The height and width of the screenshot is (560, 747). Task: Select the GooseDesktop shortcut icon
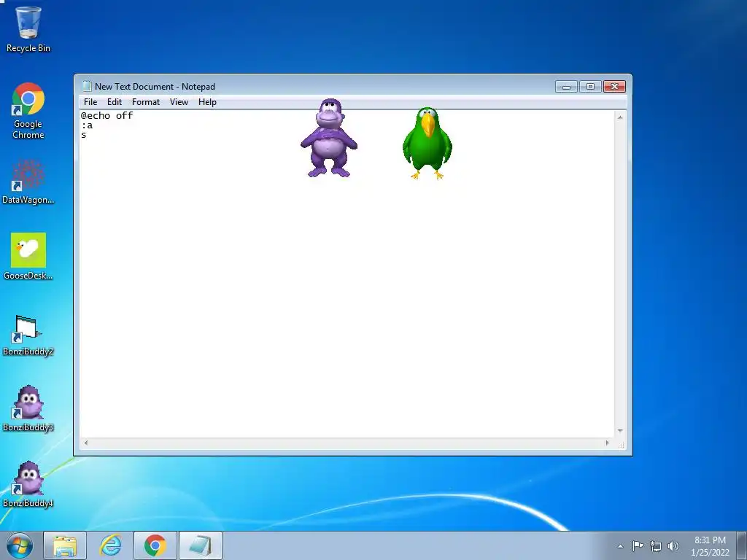point(28,256)
